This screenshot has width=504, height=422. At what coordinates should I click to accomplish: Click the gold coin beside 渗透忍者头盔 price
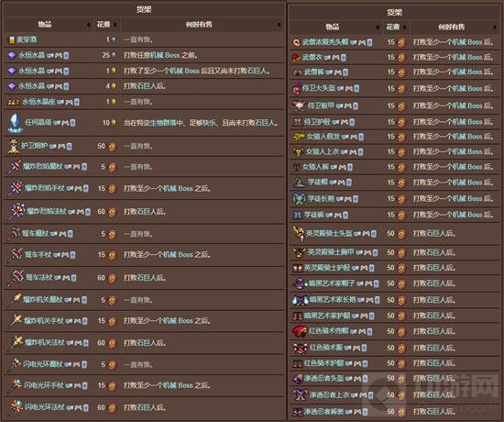400,379
